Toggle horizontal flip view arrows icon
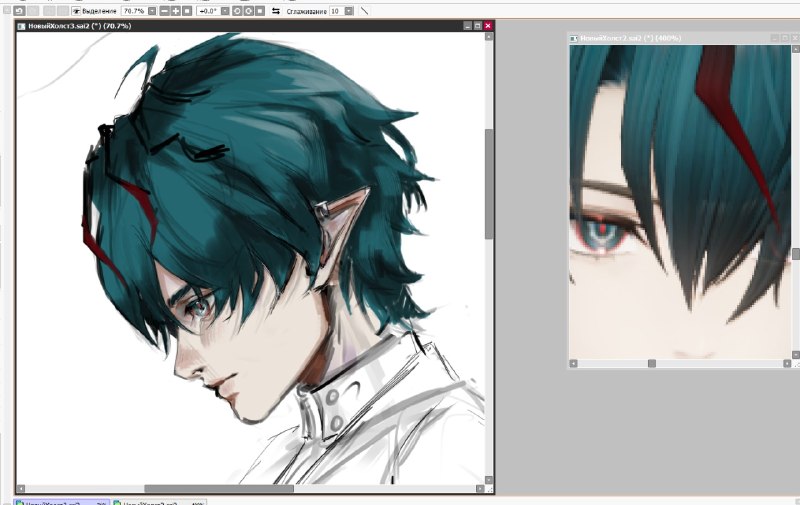The height and width of the screenshot is (505, 800). click(x=276, y=11)
